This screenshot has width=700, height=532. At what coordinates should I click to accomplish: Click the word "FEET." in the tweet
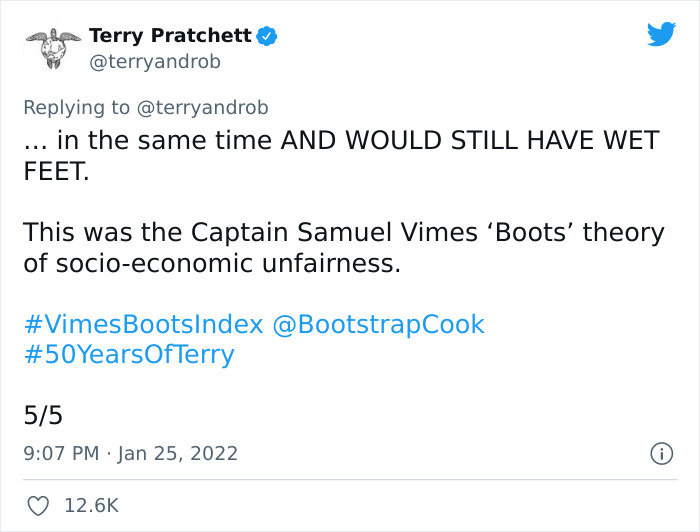click(x=56, y=171)
